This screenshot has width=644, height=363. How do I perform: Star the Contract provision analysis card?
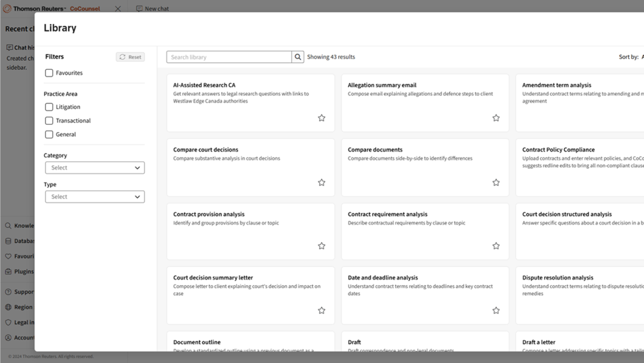[x=321, y=246]
